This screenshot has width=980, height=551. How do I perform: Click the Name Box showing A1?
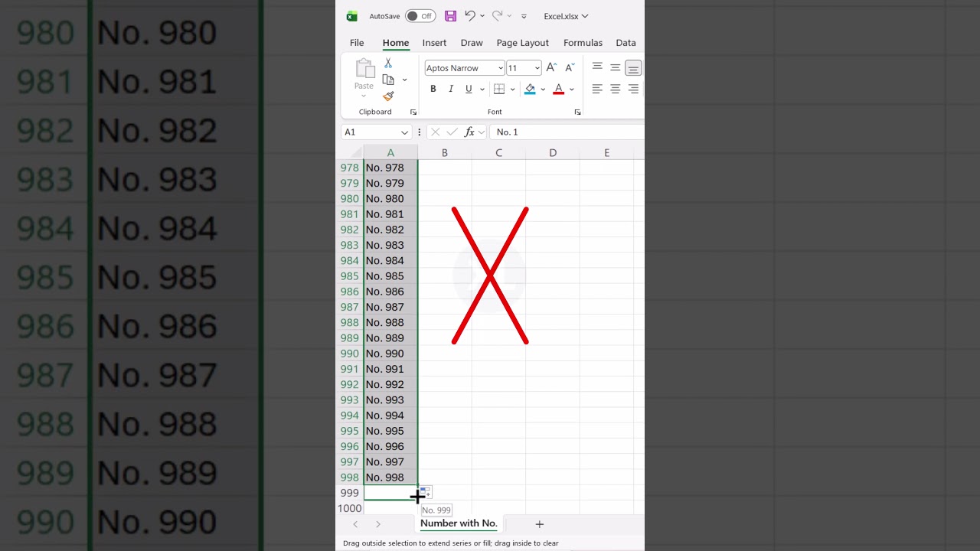(x=376, y=132)
